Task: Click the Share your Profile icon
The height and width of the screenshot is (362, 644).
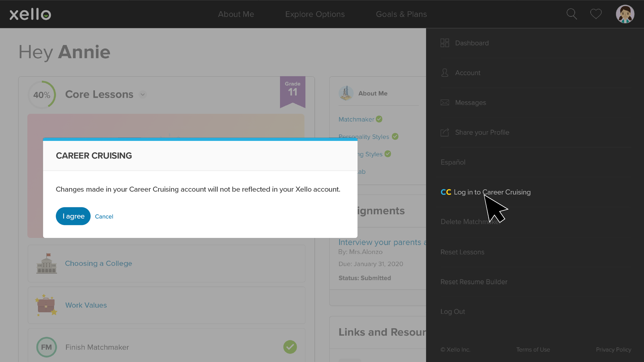Action: pyautogui.click(x=445, y=132)
